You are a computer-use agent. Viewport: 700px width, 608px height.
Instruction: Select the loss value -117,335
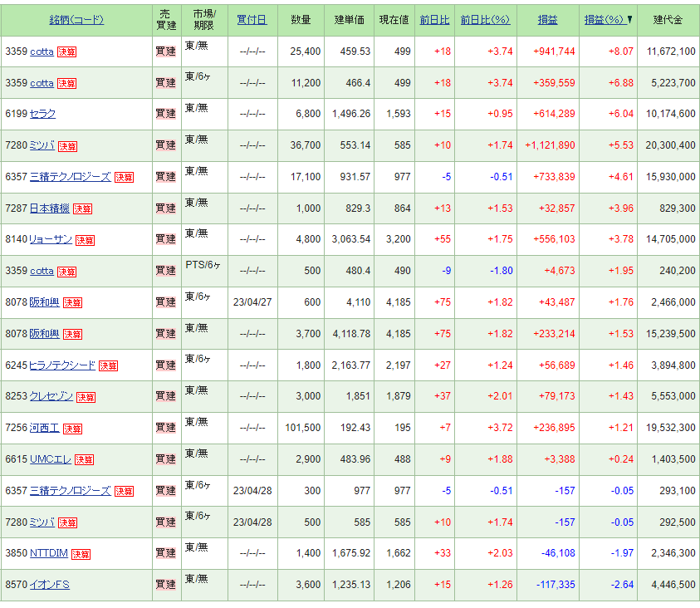pos(556,585)
